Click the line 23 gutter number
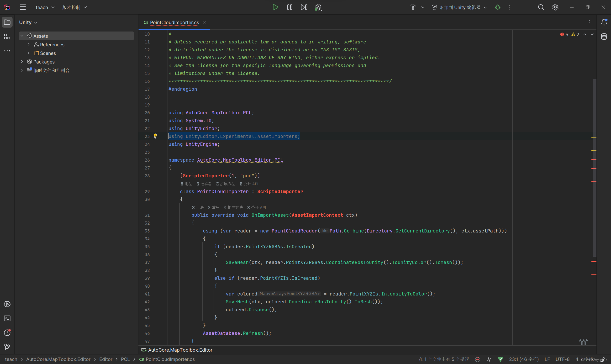This screenshot has width=611, height=364. (x=147, y=136)
